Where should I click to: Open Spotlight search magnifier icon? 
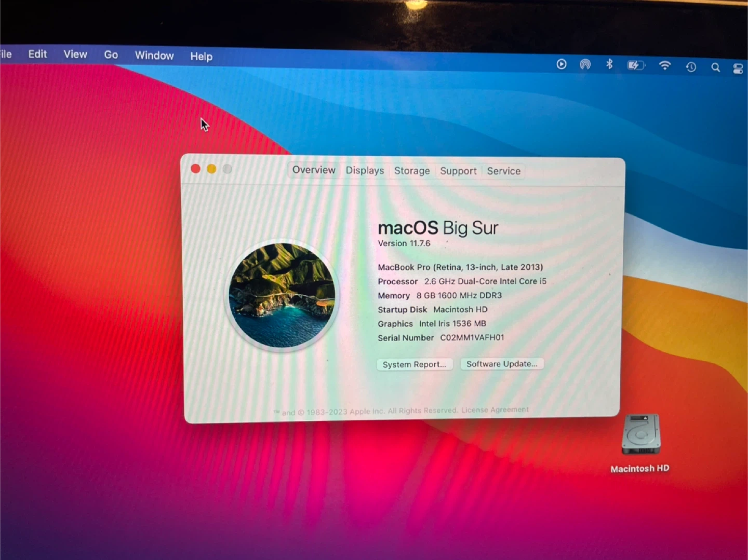coord(715,67)
